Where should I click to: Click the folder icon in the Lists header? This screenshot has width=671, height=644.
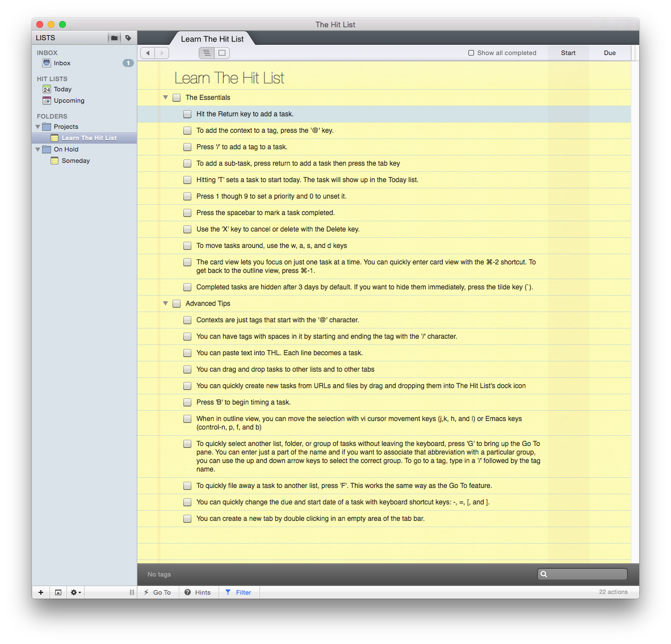(114, 38)
